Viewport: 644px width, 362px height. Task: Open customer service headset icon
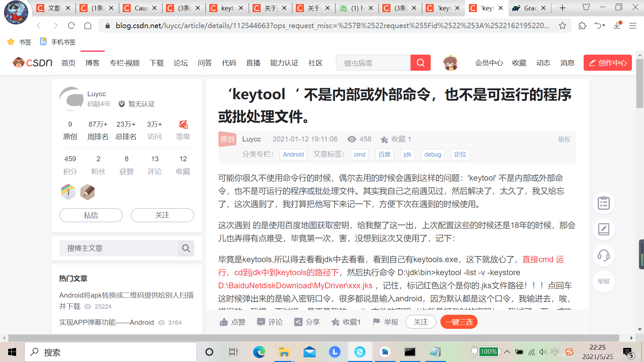[604, 255]
